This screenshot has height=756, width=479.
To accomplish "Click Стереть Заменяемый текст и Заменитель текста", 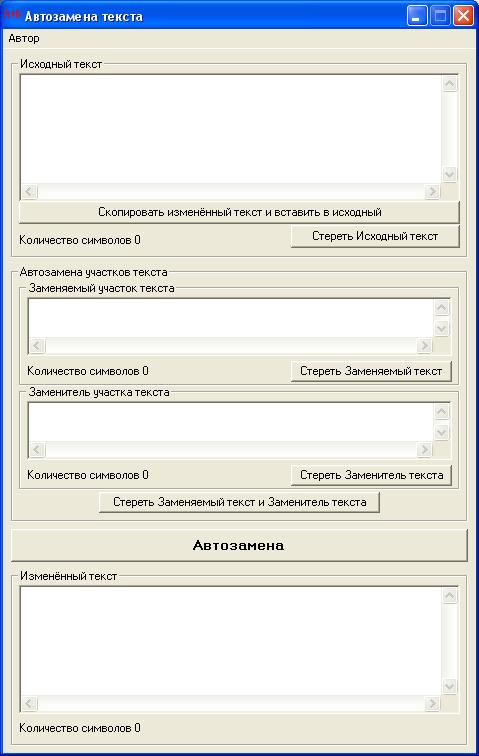I will pos(239,502).
